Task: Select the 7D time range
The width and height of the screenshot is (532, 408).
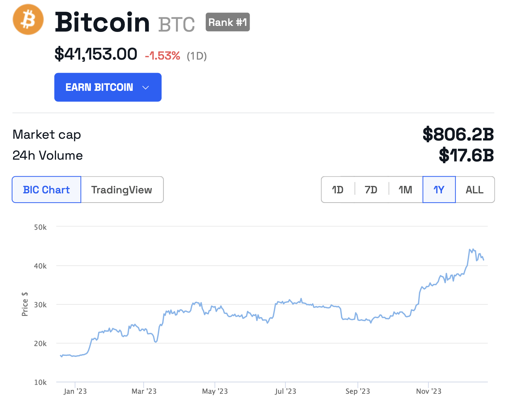Action: coord(371,190)
